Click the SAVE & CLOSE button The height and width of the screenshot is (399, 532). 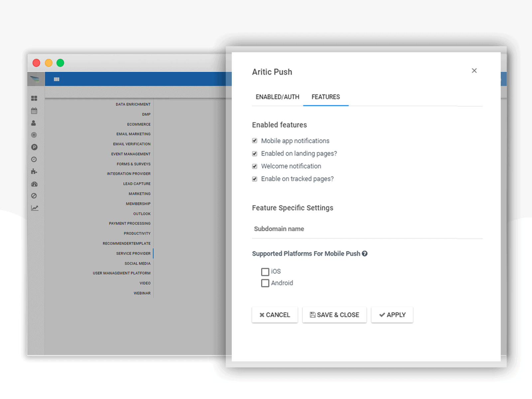coord(334,315)
